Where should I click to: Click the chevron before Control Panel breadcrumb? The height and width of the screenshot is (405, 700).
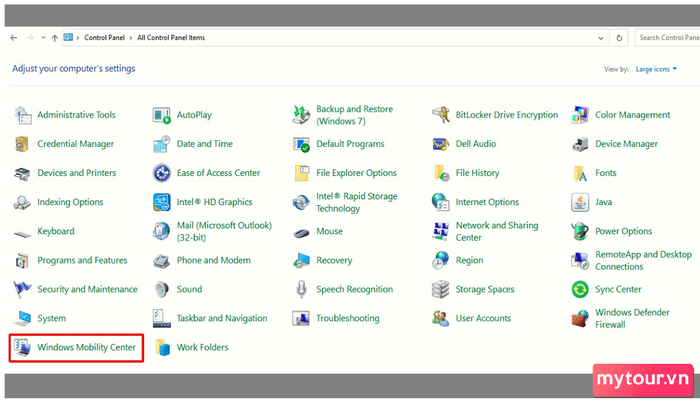click(x=78, y=38)
